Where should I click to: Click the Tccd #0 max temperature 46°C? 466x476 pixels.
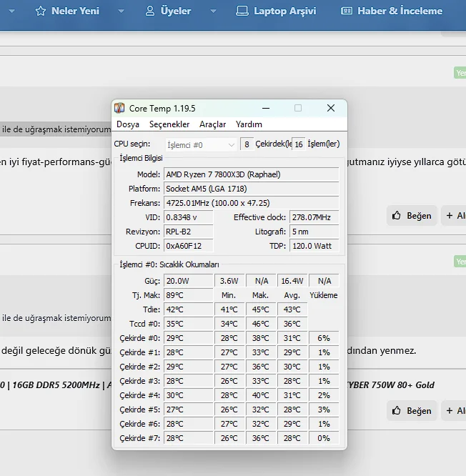pos(261,324)
